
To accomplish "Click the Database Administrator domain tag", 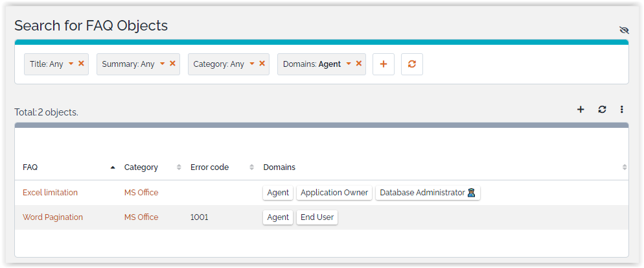I will pos(427,193).
